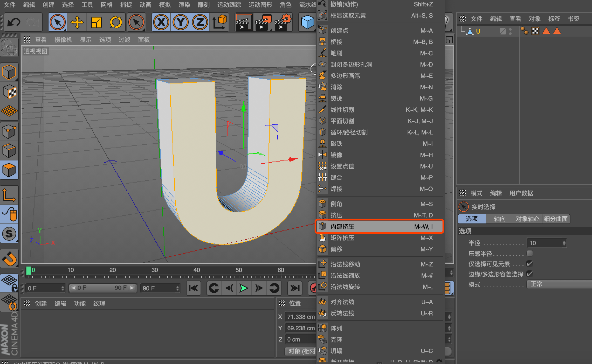This screenshot has width=592, height=364.
Task: Select the Rotate tool
Action: (x=116, y=22)
